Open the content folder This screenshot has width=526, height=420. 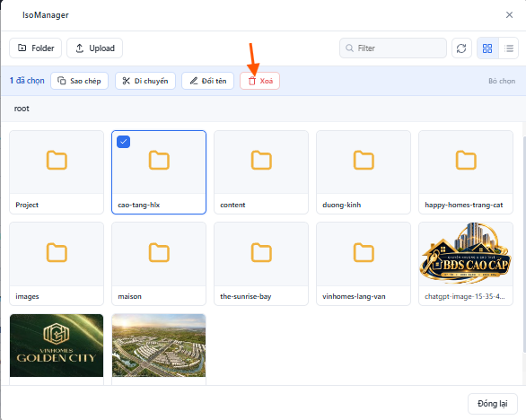[x=261, y=172]
